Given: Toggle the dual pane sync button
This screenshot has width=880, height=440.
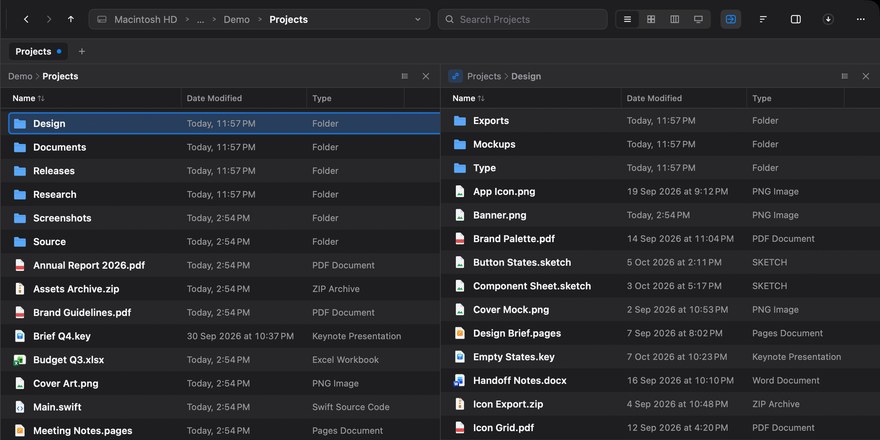Looking at the screenshot, I should [731, 19].
